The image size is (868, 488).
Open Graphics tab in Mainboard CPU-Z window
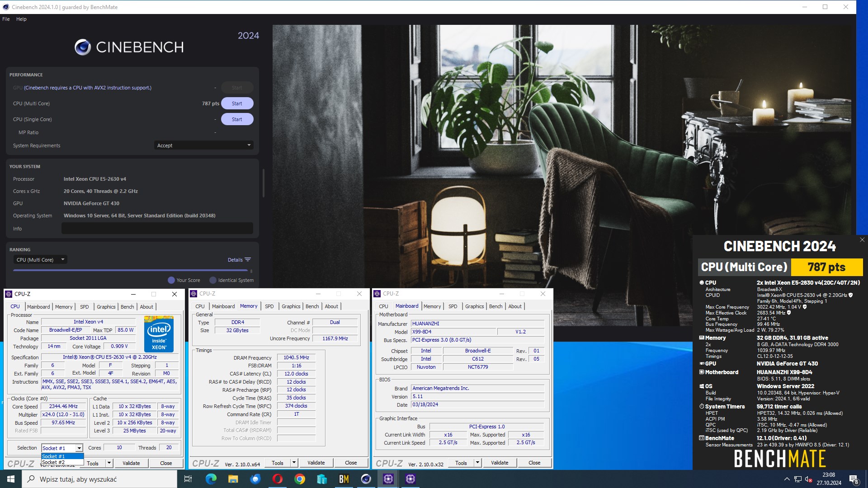point(474,306)
